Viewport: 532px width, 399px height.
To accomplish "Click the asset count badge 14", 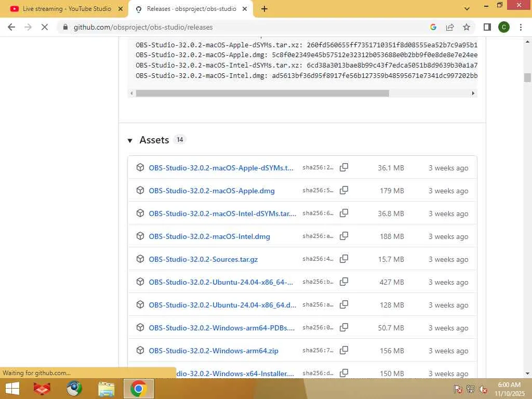I will [180, 139].
